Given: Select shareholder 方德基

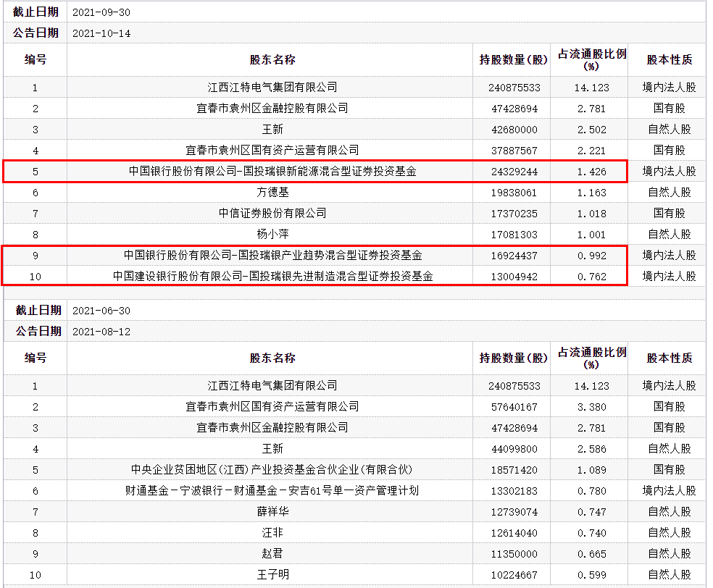Looking at the screenshot, I should click(x=272, y=193).
